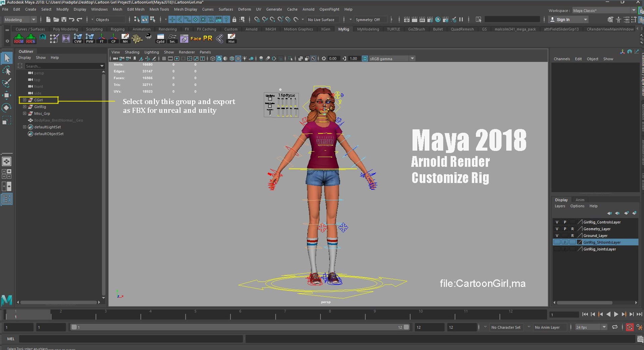The width and height of the screenshot is (644, 350).
Task: Click the Sign In button
Action: click(569, 20)
